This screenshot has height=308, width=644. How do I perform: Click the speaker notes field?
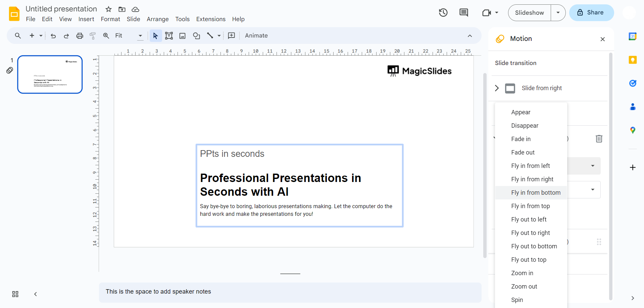290,292
